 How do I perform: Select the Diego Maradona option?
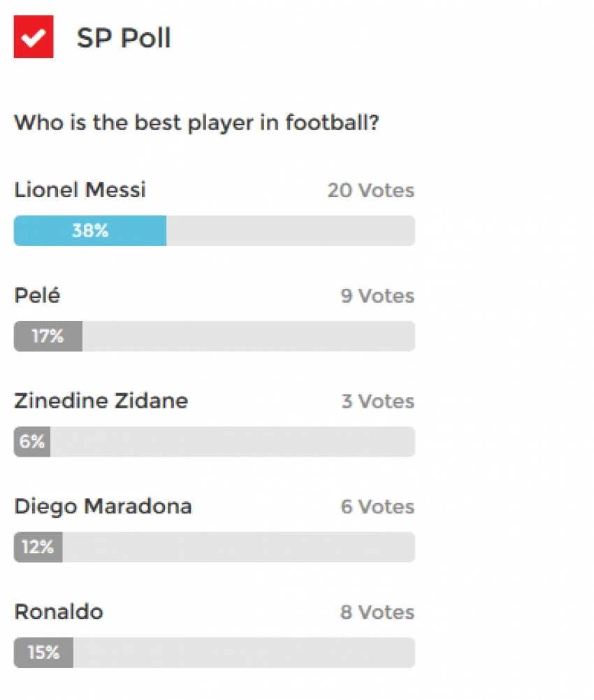tap(103, 507)
